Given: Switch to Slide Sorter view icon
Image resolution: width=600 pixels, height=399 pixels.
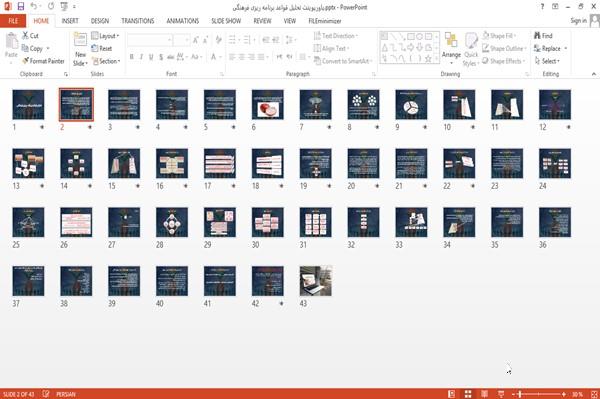Looking at the screenshot, I should click(x=468, y=394).
